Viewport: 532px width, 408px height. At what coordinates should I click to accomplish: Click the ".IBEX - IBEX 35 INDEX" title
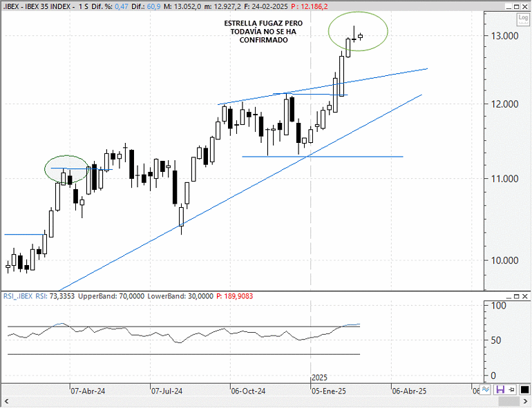coord(37,6)
